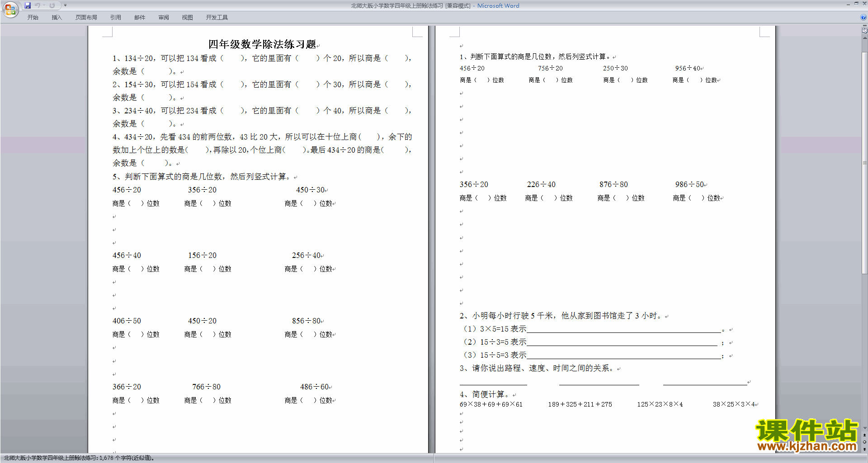The image size is (868, 463).
Task: Open the Word Help question-mark icon
Action: pyautogui.click(x=863, y=17)
